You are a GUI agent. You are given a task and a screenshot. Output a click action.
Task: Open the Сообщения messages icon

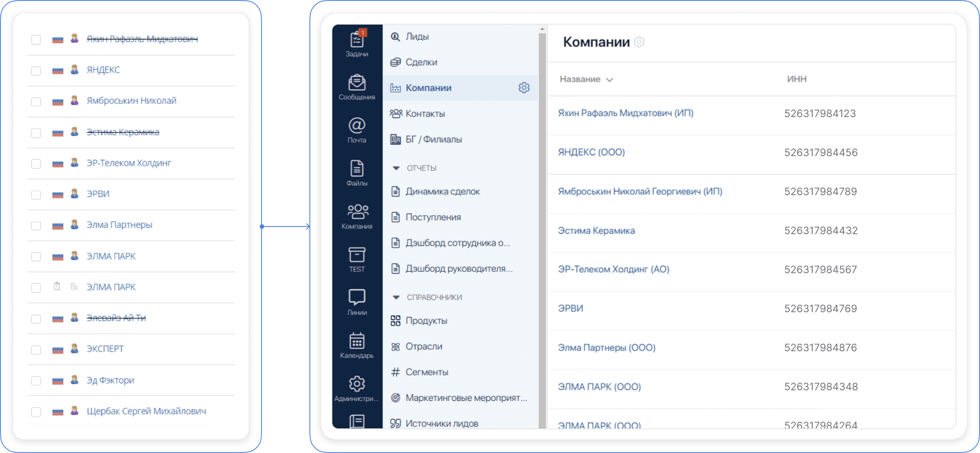[357, 83]
